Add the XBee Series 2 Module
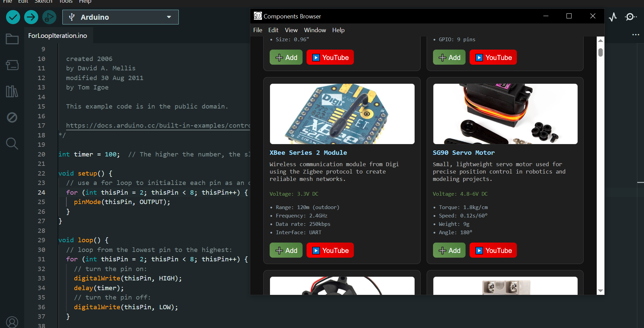The width and height of the screenshot is (644, 328). coord(286,250)
